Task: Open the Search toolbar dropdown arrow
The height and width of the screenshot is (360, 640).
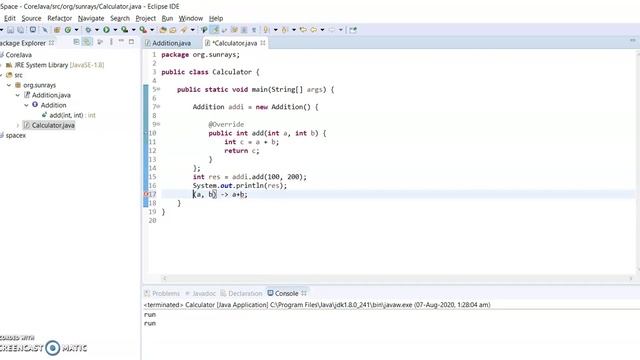Action: coord(193,30)
